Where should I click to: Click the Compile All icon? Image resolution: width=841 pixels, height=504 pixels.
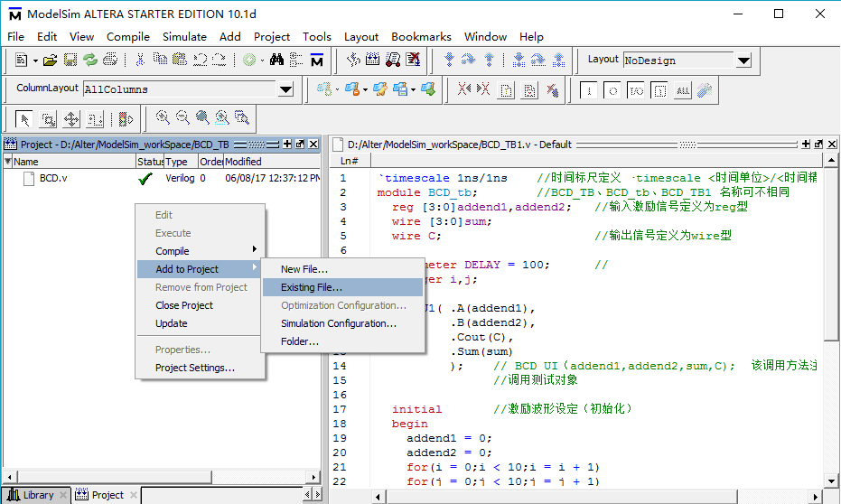click(372, 60)
